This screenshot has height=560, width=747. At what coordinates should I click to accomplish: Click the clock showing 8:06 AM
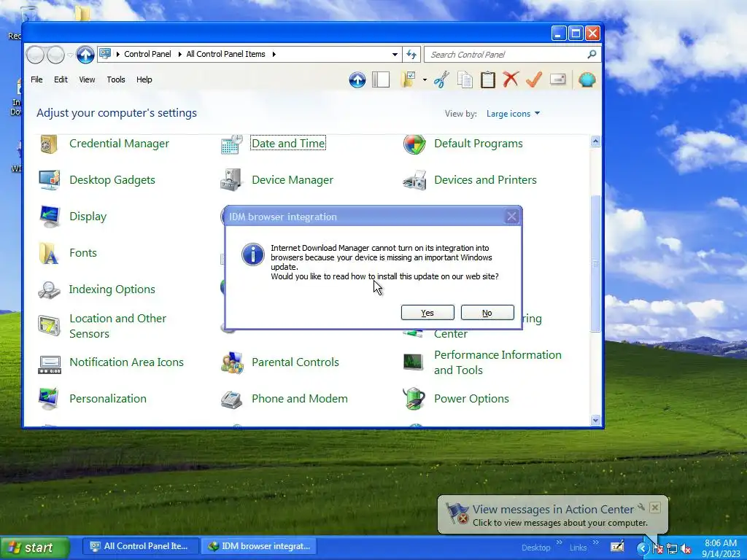pos(720,542)
